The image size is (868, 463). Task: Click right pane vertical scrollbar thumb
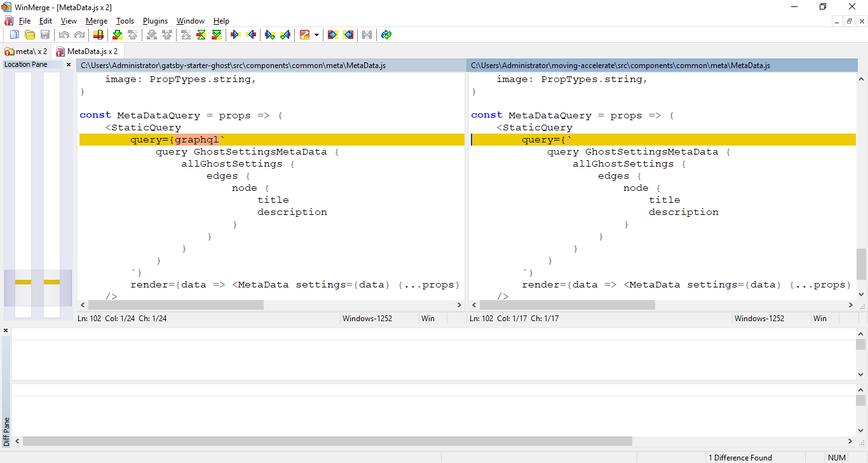coord(862,264)
